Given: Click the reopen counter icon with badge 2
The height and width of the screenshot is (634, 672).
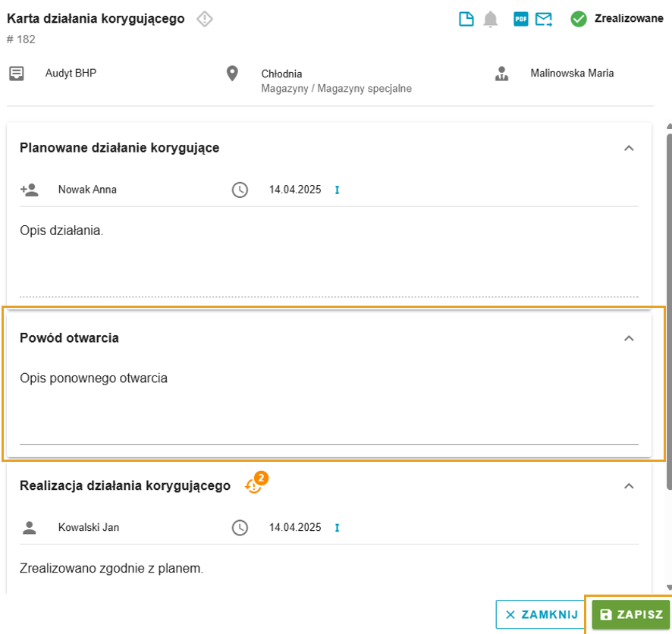Looking at the screenshot, I should (256, 483).
